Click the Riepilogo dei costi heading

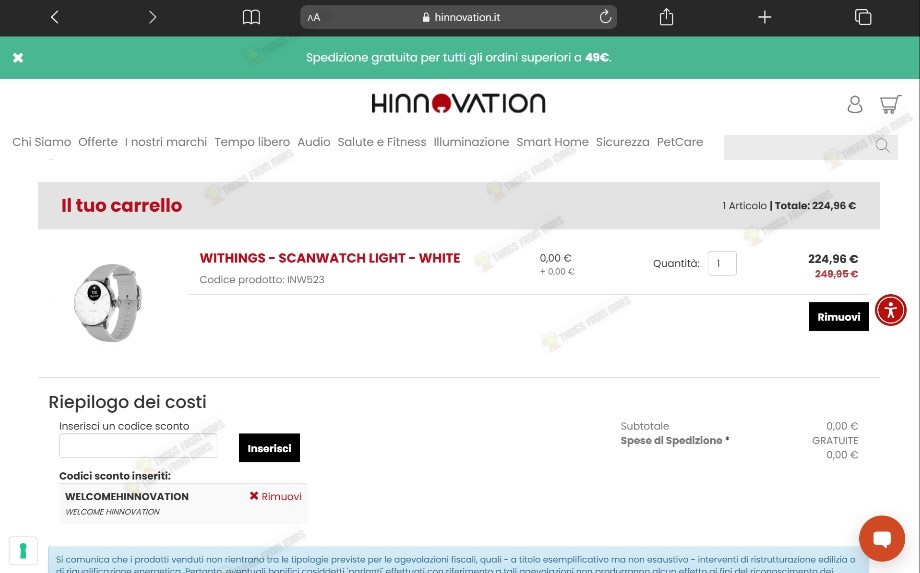127,402
